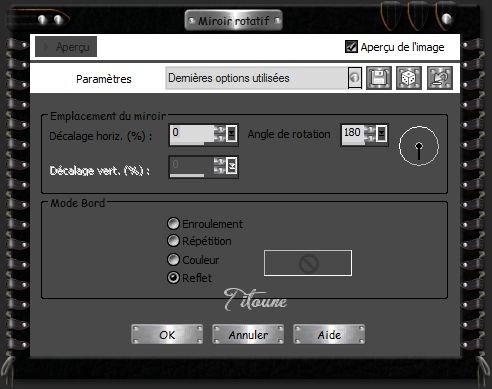Click the edge mode color swatch box
This screenshot has width=492, height=389.
click(x=308, y=263)
